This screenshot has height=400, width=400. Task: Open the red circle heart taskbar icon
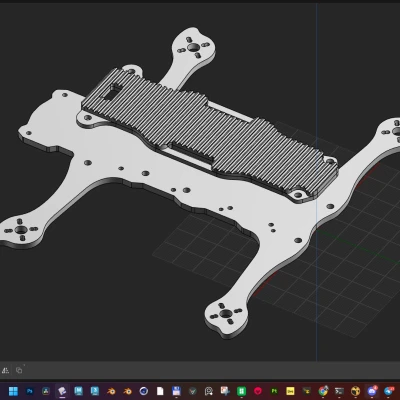[x=258, y=391]
